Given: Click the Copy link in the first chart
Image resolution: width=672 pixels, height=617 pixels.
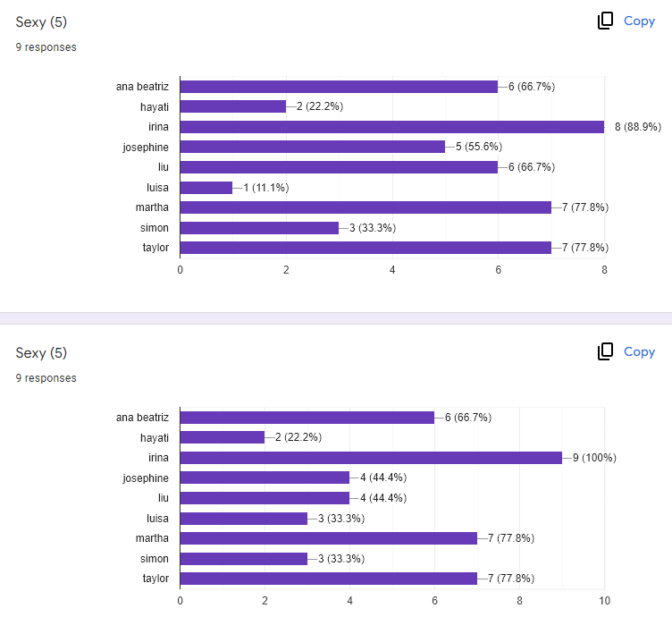Looking at the screenshot, I should pos(639,21).
